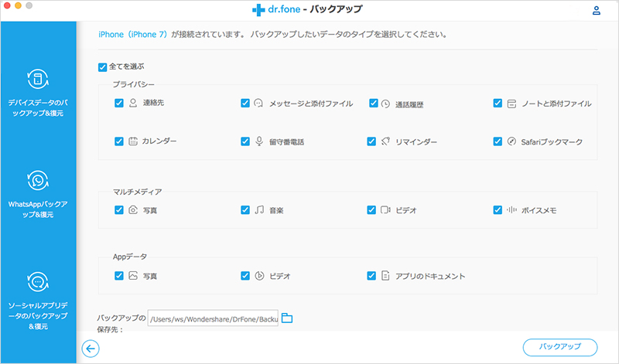This screenshot has width=619, height=364.
Task: Open WhatsApp backup & restore sidebar icon
Action: (x=38, y=181)
